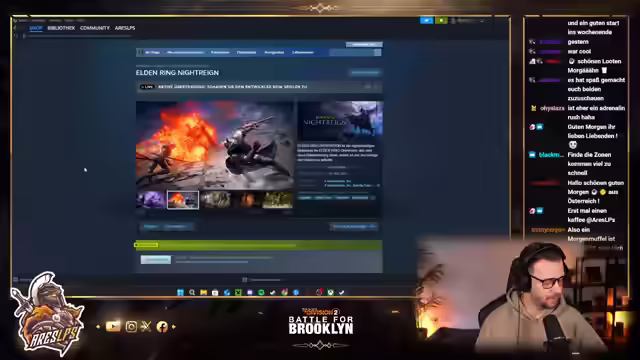The height and width of the screenshot is (360, 640).
Task: Open Kategorien in the store navigation bar
Action: tap(220, 52)
